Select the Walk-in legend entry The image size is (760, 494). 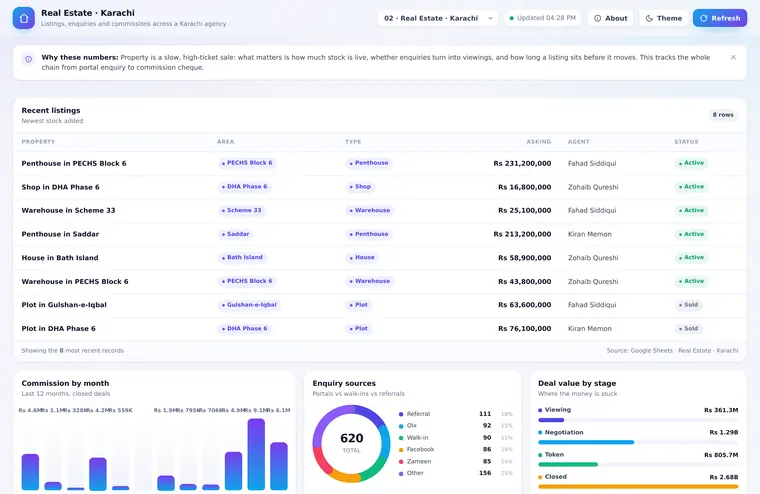pos(455,438)
